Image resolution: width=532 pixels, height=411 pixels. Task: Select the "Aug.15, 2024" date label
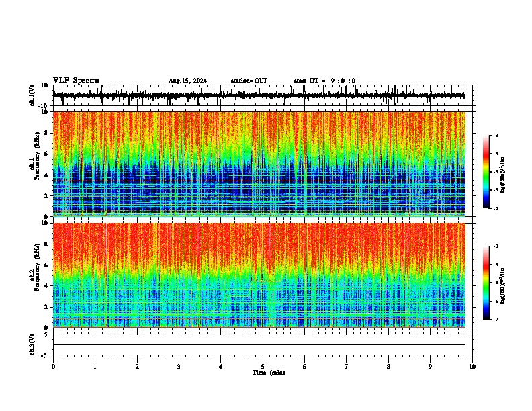point(187,81)
